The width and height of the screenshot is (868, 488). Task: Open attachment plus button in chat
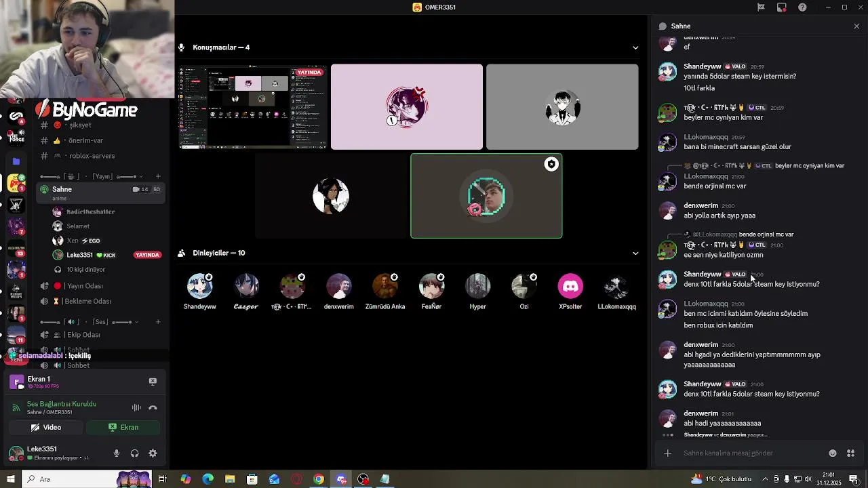(667, 453)
